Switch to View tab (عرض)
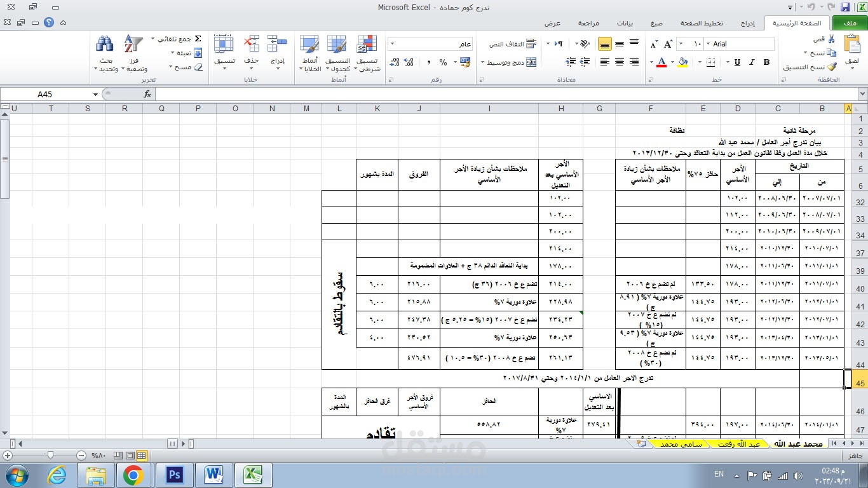The image size is (868, 488). 552,23
